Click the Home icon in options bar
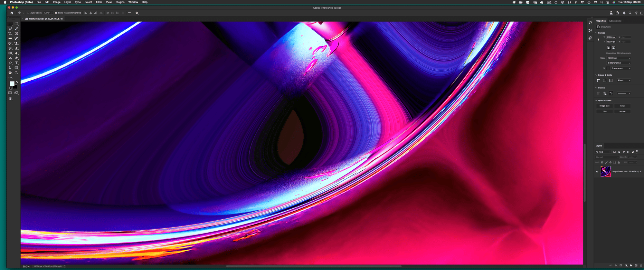Viewport: 644px width, 270px height. pyautogui.click(x=12, y=13)
